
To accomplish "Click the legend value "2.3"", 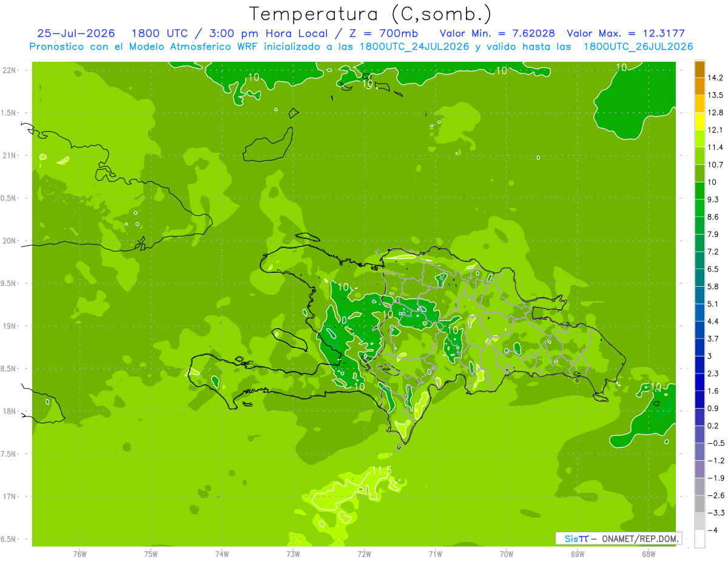I will pyautogui.click(x=713, y=373).
